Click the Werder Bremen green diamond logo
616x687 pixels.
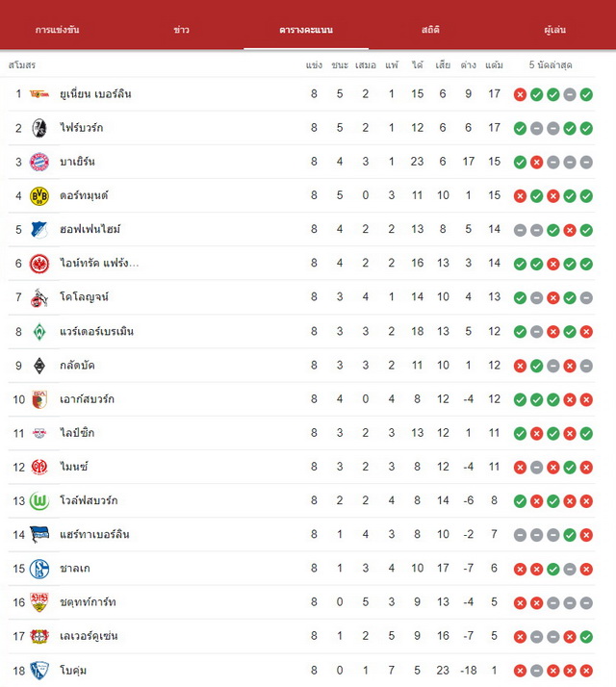coord(39,332)
